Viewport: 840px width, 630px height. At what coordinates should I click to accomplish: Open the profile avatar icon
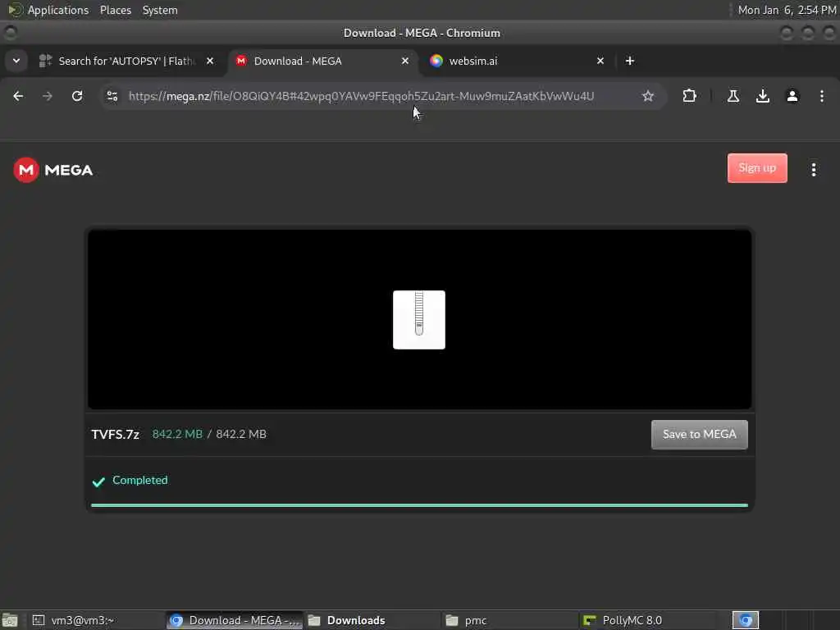[792, 96]
